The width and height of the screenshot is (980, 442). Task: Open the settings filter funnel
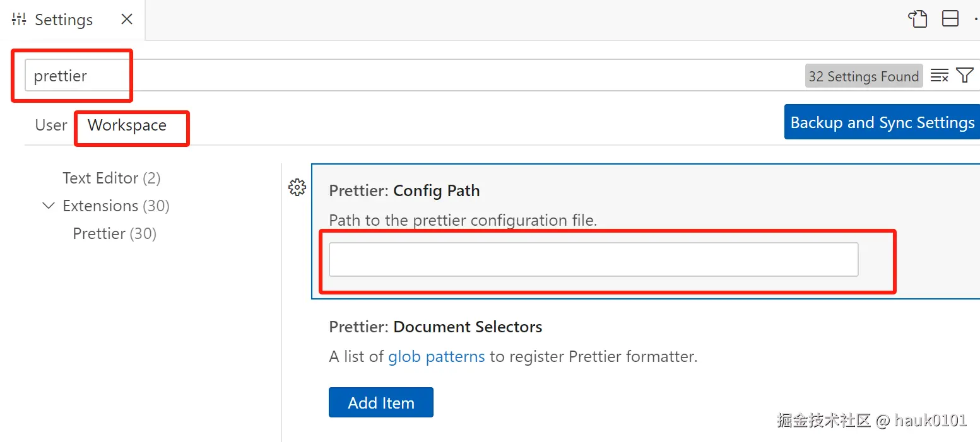tap(965, 76)
